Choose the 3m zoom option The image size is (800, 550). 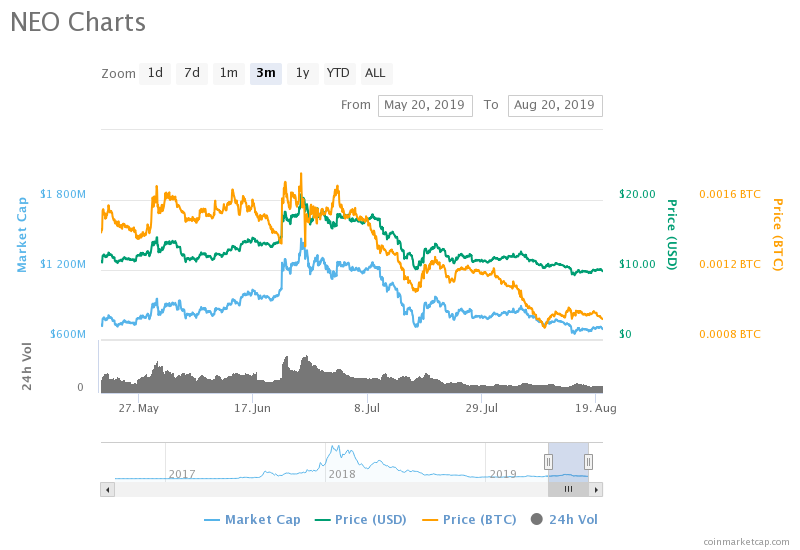coord(266,73)
